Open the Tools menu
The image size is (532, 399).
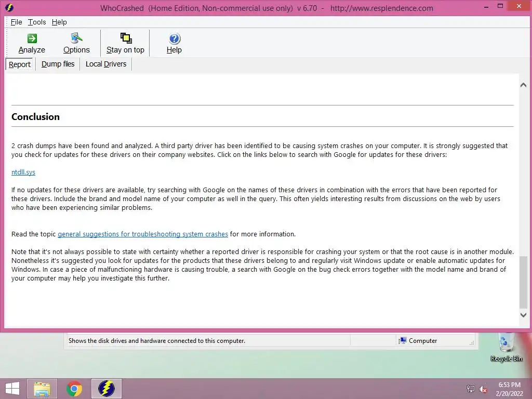tap(37, 22)
